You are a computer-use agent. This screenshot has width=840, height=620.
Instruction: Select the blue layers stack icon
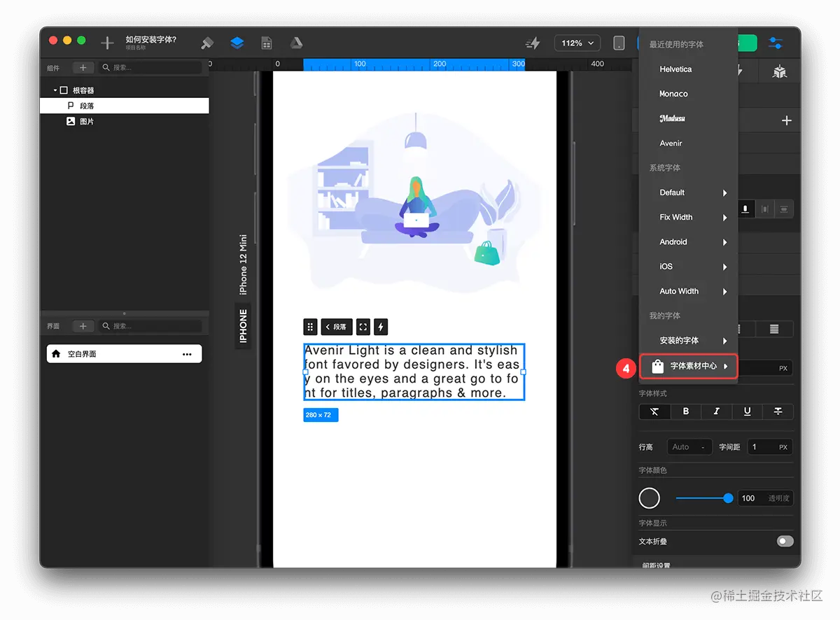pos(237,43)
